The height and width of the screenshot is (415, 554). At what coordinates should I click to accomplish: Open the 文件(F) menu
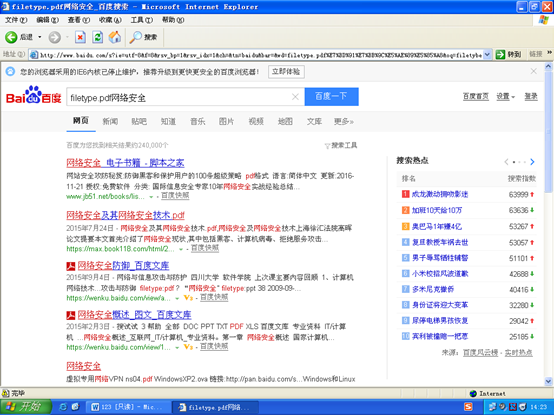(x=16, y=20)
